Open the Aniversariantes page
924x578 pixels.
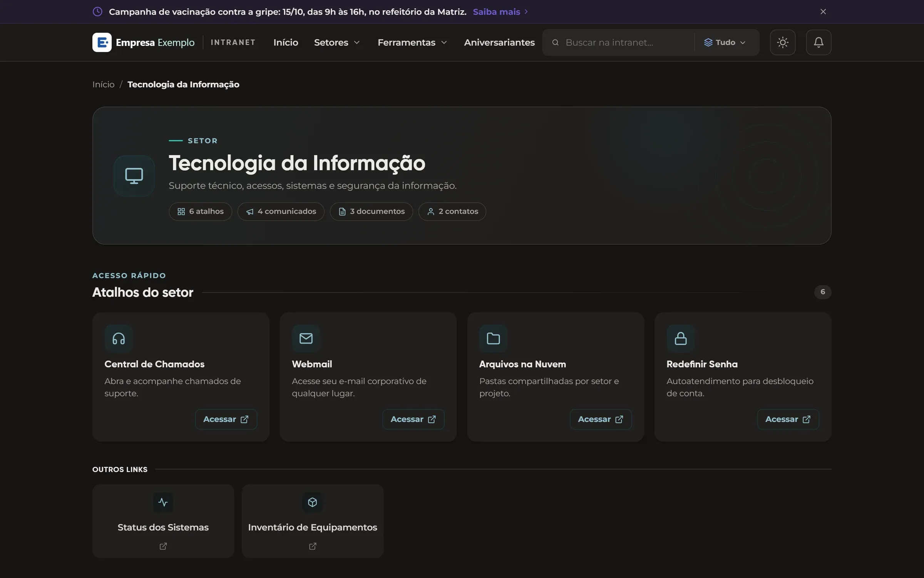tap(499, 42)
